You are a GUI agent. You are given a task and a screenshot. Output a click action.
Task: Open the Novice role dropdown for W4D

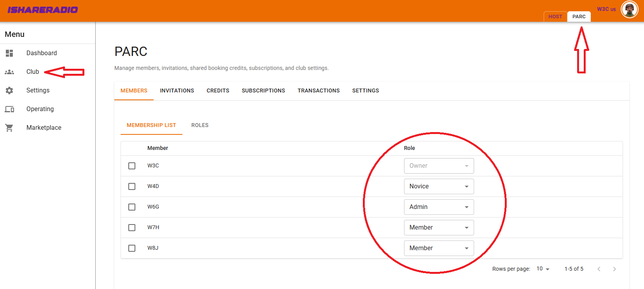(x=439, y=186)
